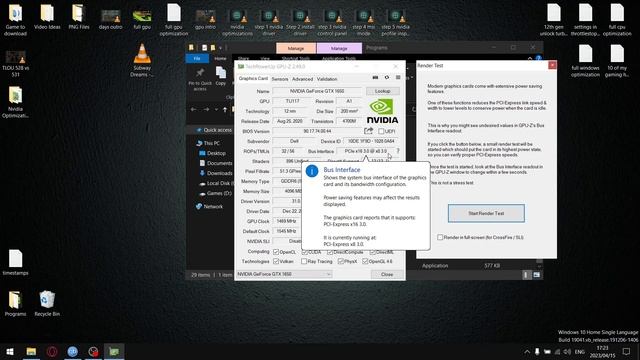Open timestamps file on desktop

coord(15,262)
